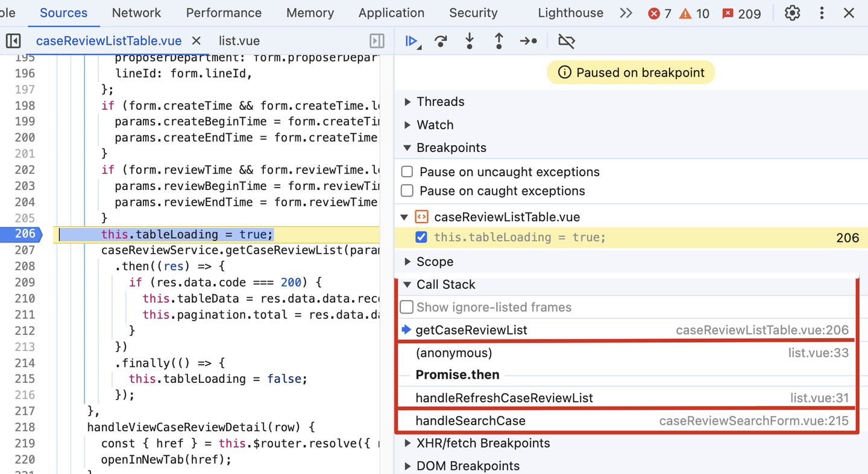Select handleSearchCase call stack frame
Screen dimensions: 868x474
tap(470, 421)
